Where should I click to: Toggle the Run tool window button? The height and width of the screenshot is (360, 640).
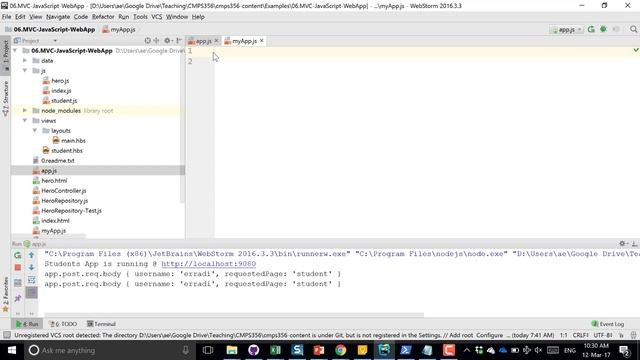click(27, 324)
